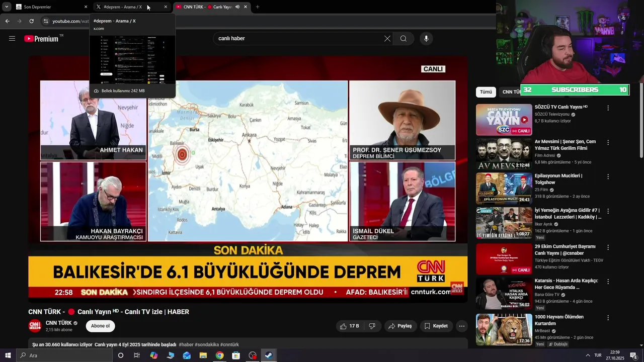Dislike the CNN TÜRK live video
The width and height of the screenshot is (644, 362).
click(x=372, y=326)
